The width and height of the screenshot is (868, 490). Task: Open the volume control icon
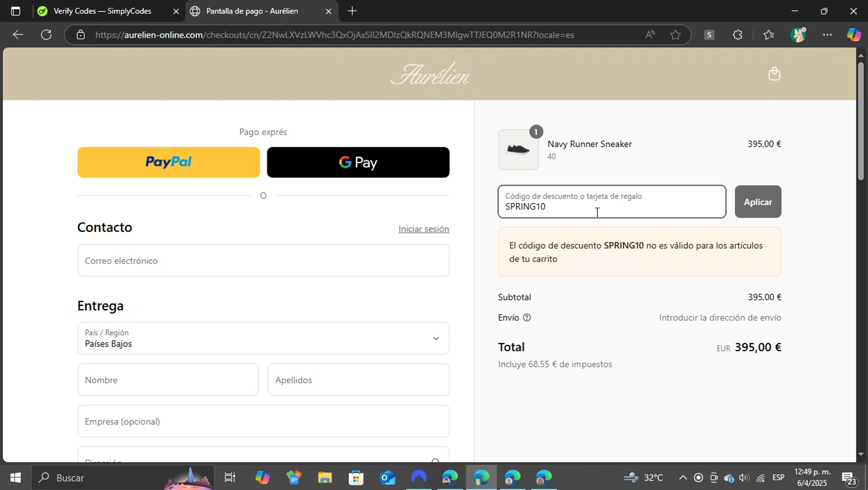click(x=744, y=478)
